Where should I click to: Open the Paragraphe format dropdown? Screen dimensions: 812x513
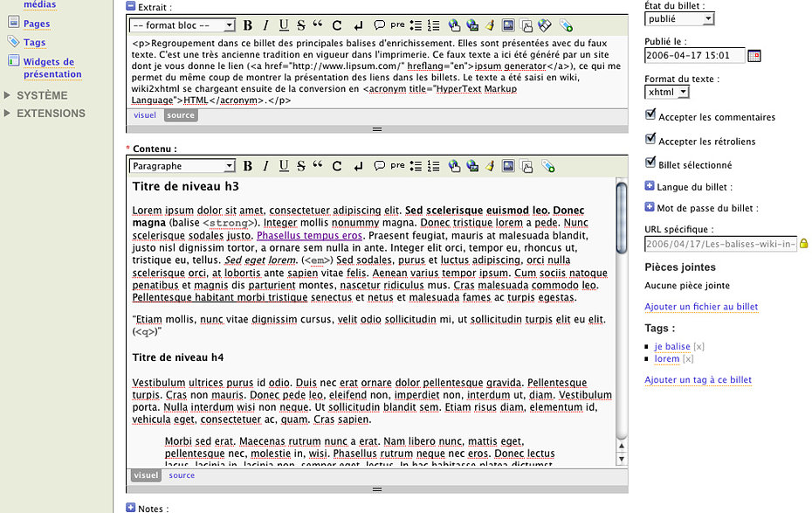(182, 166)
